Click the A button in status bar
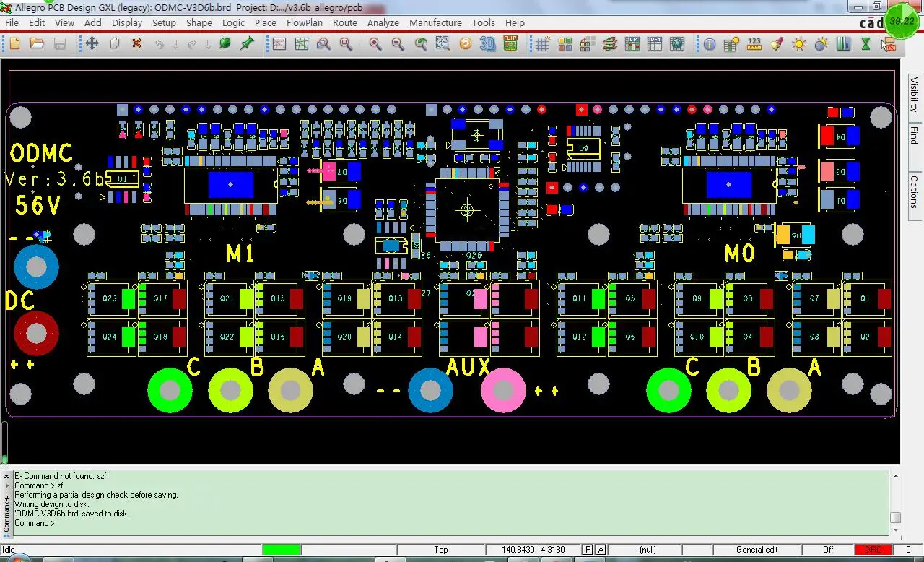 coord(601,550)
